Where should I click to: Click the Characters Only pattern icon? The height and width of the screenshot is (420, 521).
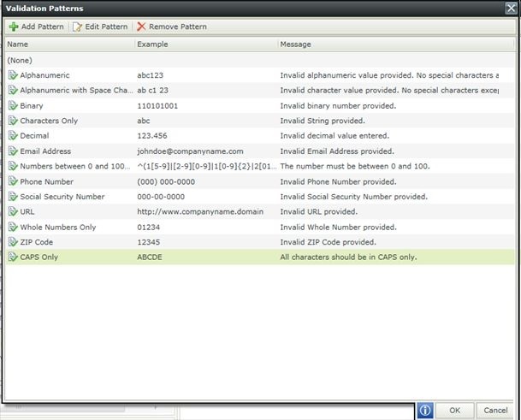[13, 121]
